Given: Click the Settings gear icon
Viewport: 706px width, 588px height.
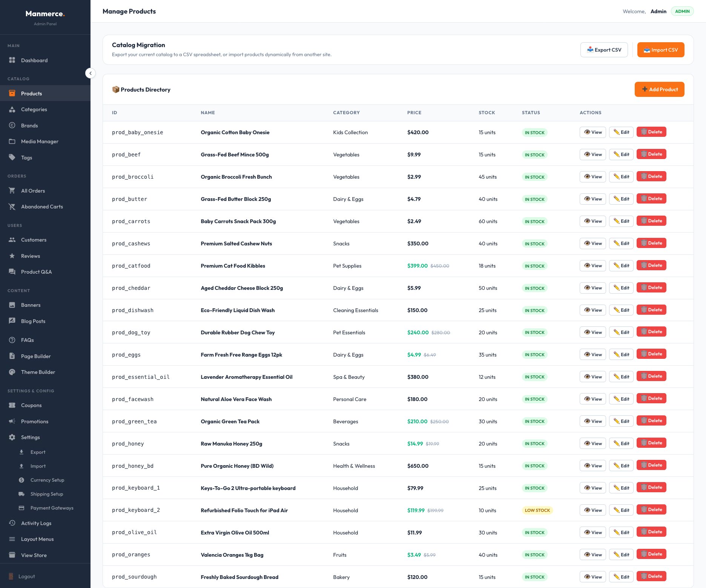Looking at the screenshot, I should (12, 437).
